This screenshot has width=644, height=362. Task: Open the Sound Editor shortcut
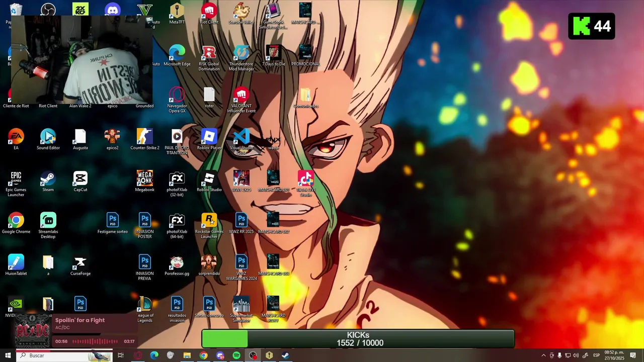pyautogui.click(x=48, y=139)
